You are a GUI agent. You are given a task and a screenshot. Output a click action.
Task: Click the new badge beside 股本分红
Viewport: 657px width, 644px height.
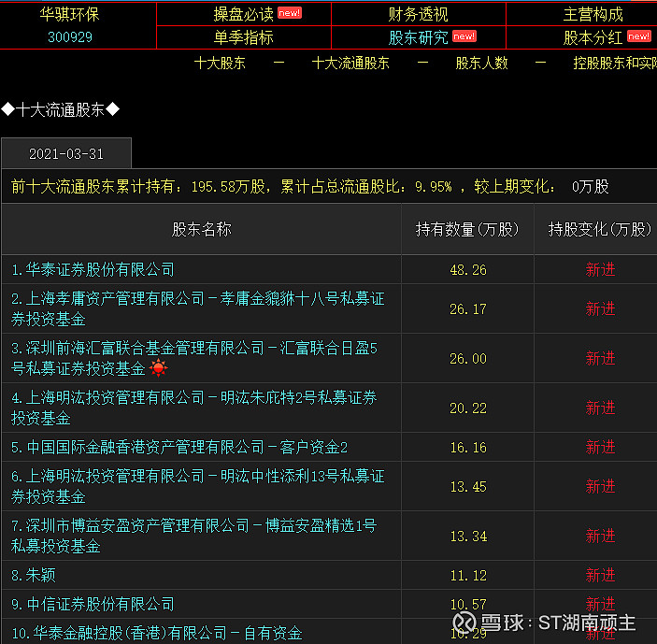coord(639,36)
